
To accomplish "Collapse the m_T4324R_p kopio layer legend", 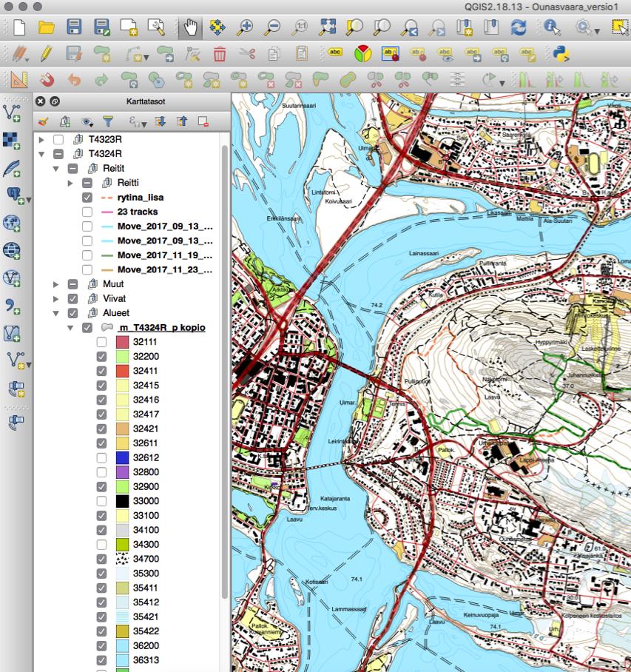I will (70, 328).
